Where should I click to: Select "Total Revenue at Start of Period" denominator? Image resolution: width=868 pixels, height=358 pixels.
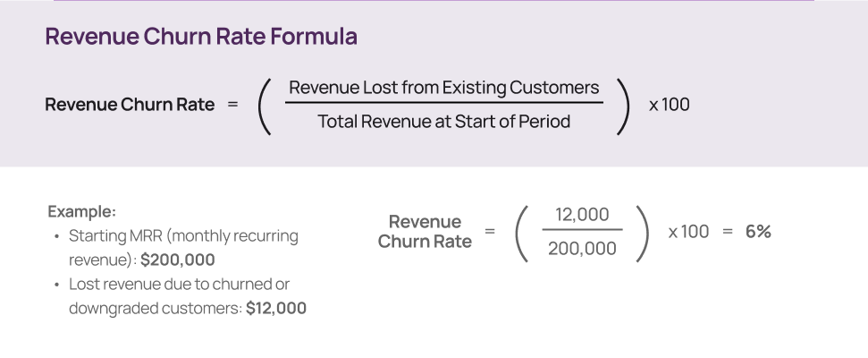443,122
